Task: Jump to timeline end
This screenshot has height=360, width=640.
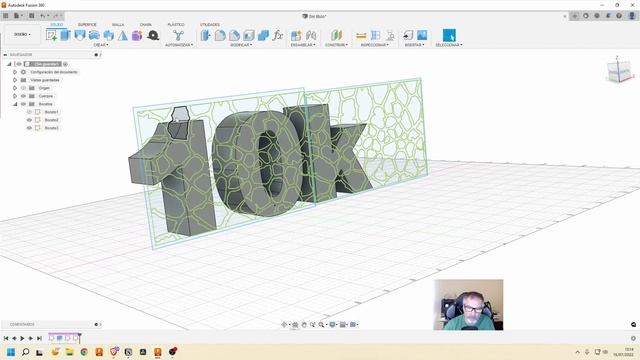Action: [39, 338]
